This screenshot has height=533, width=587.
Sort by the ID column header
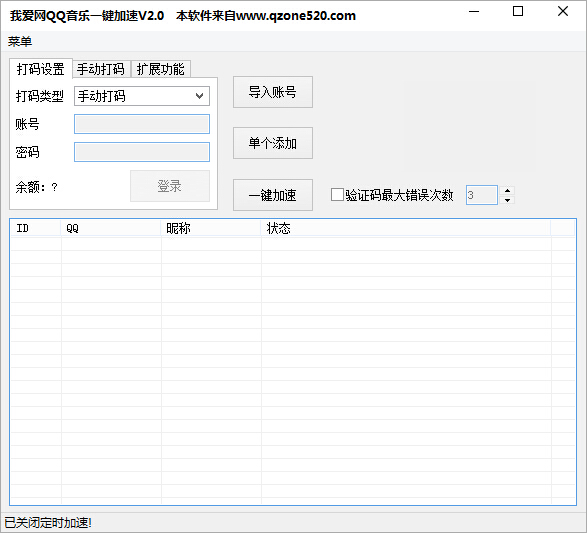36,228
